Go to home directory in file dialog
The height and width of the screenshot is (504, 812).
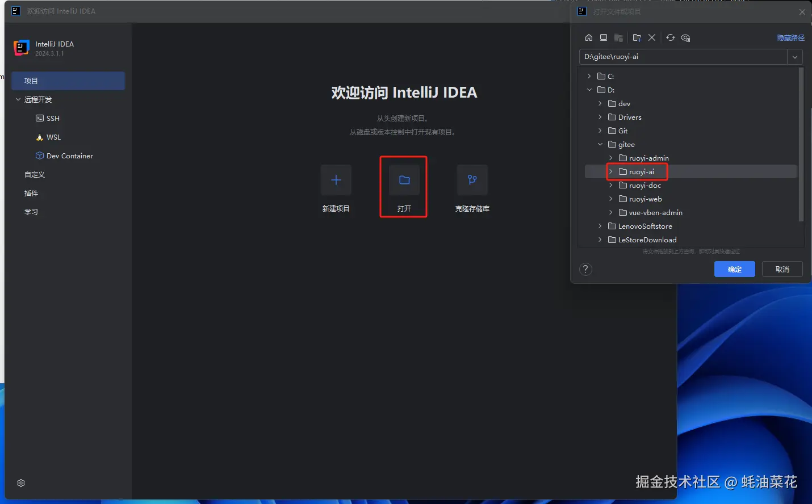coord(589,37)
